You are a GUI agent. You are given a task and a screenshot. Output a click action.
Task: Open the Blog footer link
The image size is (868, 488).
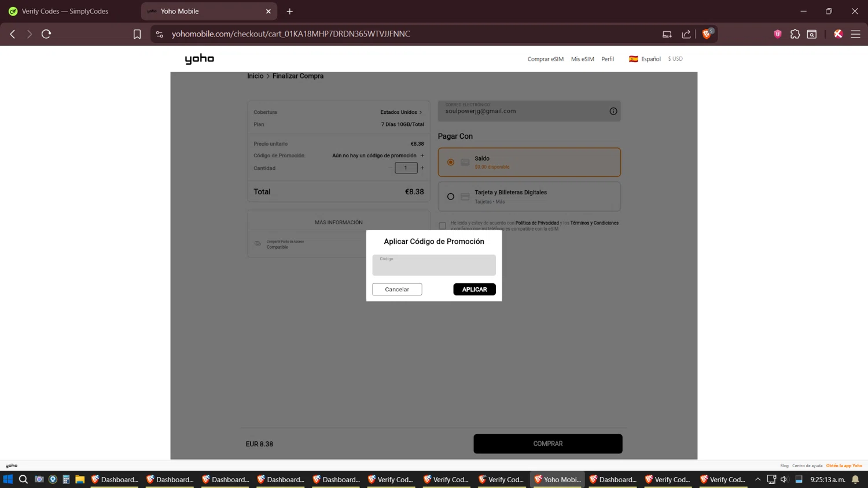pos(784,465)
